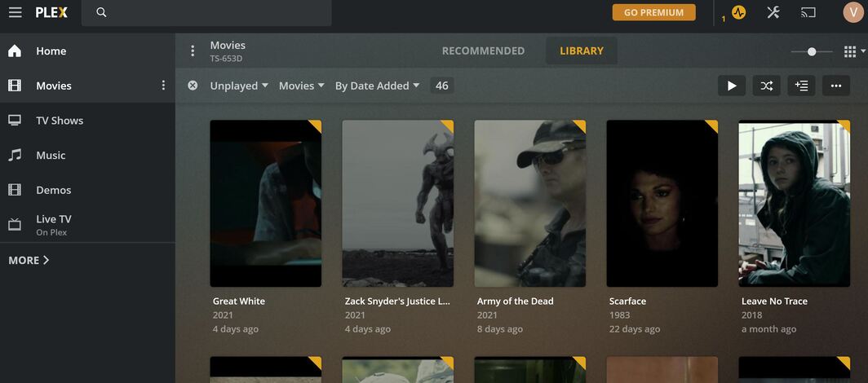
Task: Open Zack Snyder's Justice League poster
Action: pos(397,204)
